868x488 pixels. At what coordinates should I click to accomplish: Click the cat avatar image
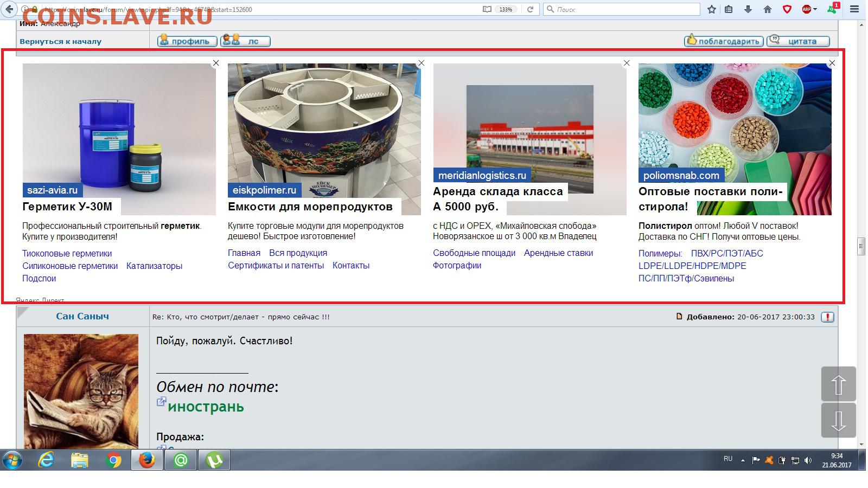pos(81,390)
